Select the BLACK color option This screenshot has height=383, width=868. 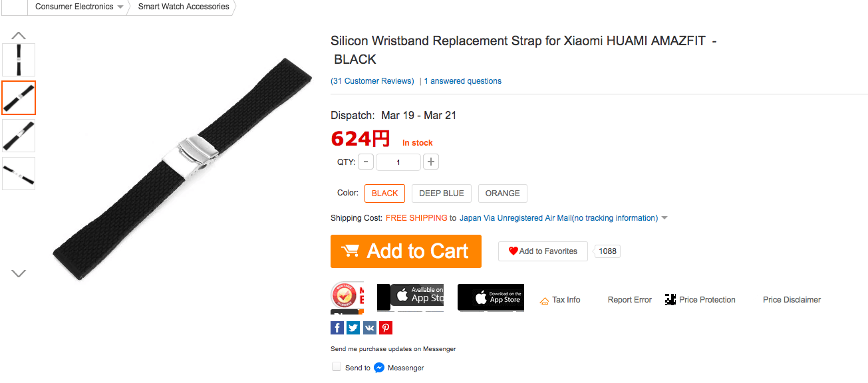pos(384,193)
